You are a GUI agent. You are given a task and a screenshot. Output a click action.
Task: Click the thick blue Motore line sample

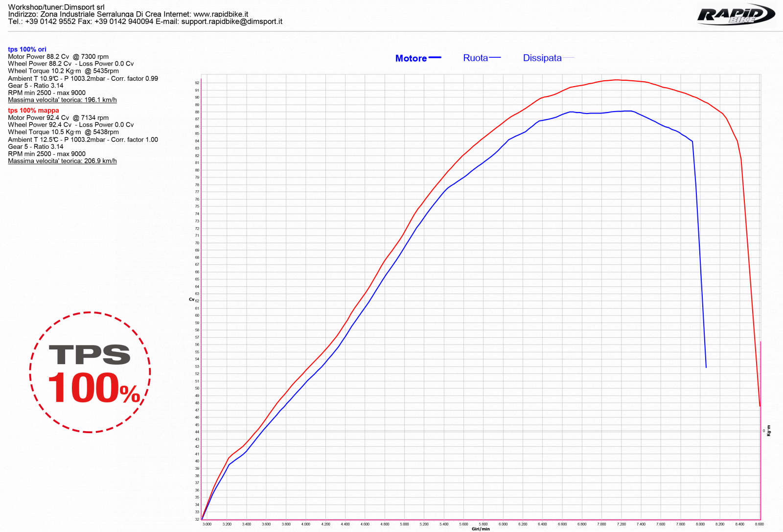pos(435,58)
